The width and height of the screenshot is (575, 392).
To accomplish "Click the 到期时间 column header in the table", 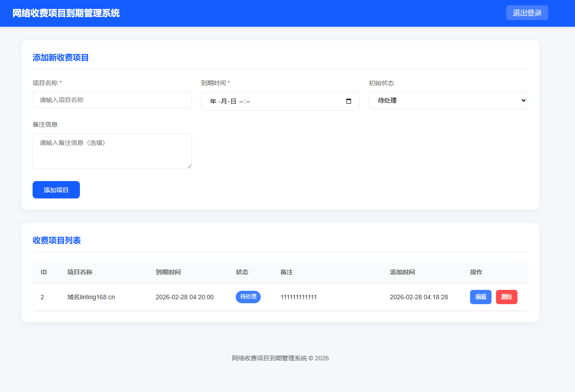I will pyautogui.click(x=168, y=272).
